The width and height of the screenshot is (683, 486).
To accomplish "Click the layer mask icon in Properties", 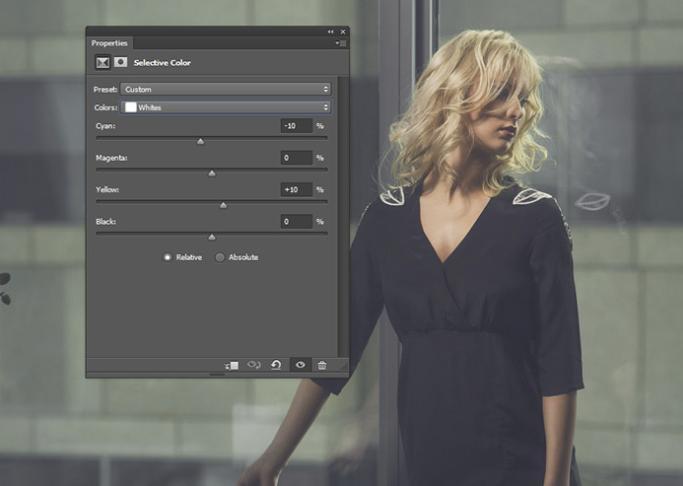I will [121, 62].
